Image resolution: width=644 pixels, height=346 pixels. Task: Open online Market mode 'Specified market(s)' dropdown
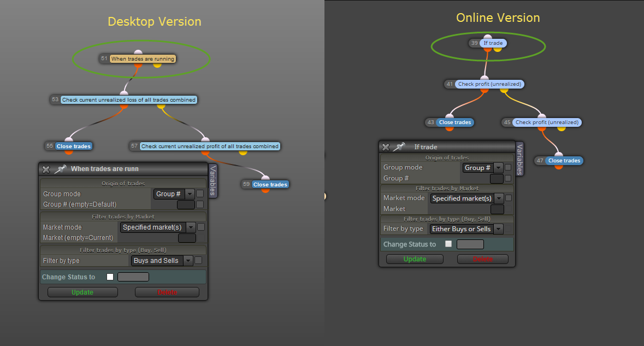tap(467, 198)
